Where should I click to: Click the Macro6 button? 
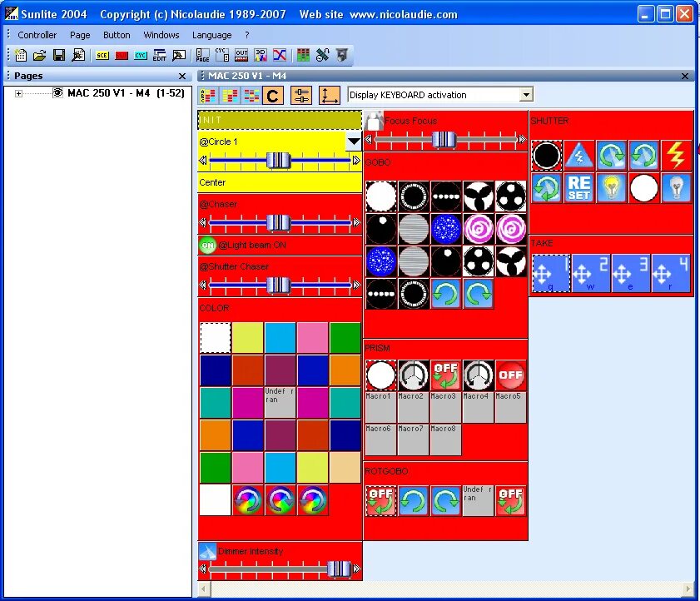[380, 440]
